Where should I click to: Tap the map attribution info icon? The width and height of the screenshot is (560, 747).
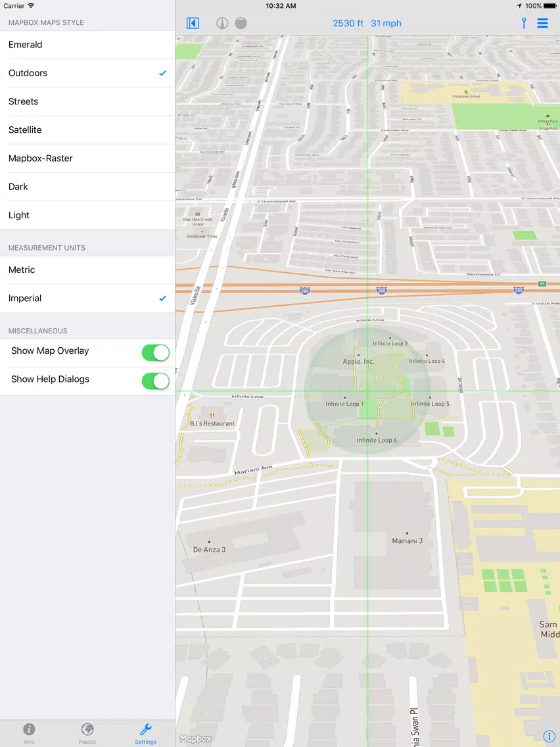pyautogui.click(x=549, y=736)
